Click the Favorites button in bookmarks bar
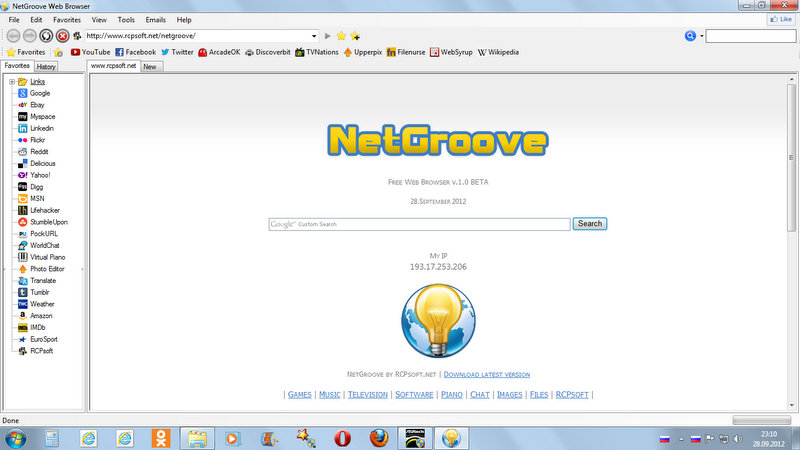The height and width of the screenshot is (450, 800). click(26, 52)
